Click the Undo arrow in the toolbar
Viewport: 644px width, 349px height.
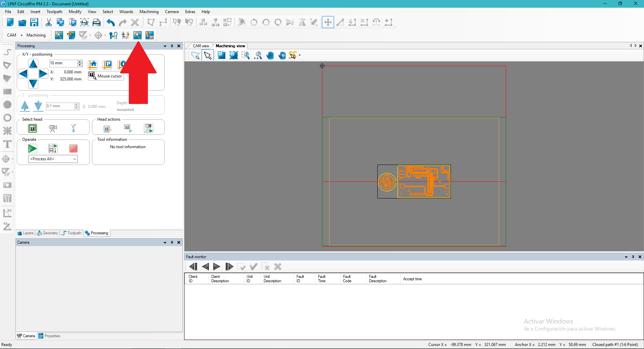[111, 22]
